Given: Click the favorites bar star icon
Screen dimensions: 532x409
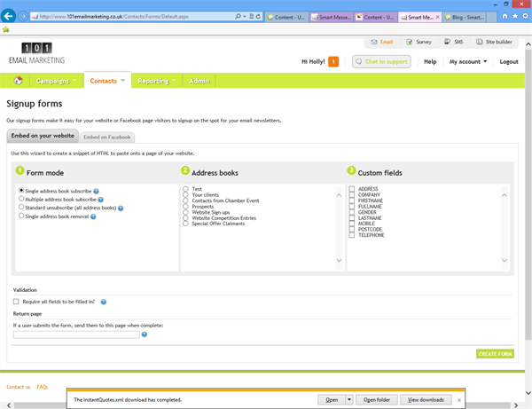Looking at the screenshot, I should tap(6, 29).
